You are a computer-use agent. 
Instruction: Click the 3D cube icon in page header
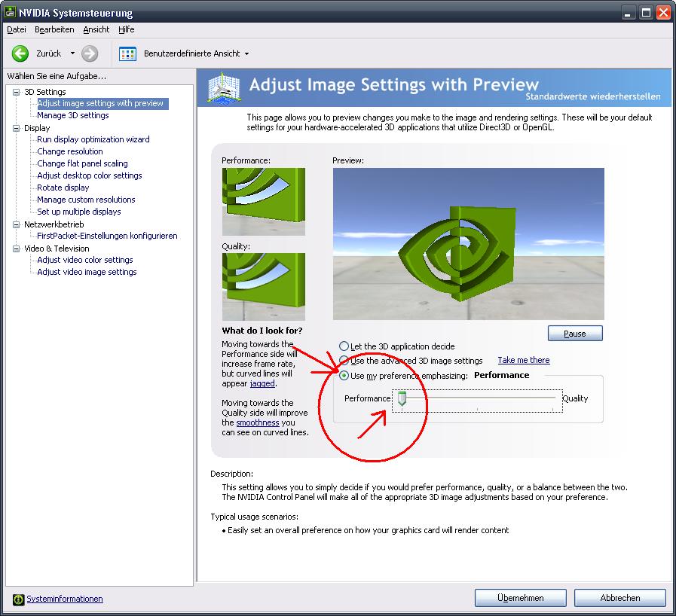coord(224,88)
